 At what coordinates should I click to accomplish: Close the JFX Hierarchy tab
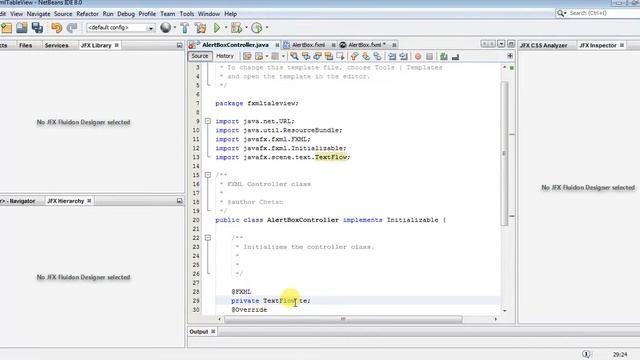tap(89, 201)
